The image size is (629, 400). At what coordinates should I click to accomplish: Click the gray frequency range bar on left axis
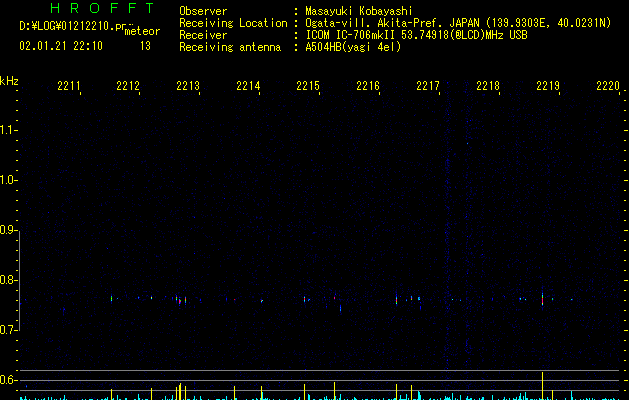19,280
